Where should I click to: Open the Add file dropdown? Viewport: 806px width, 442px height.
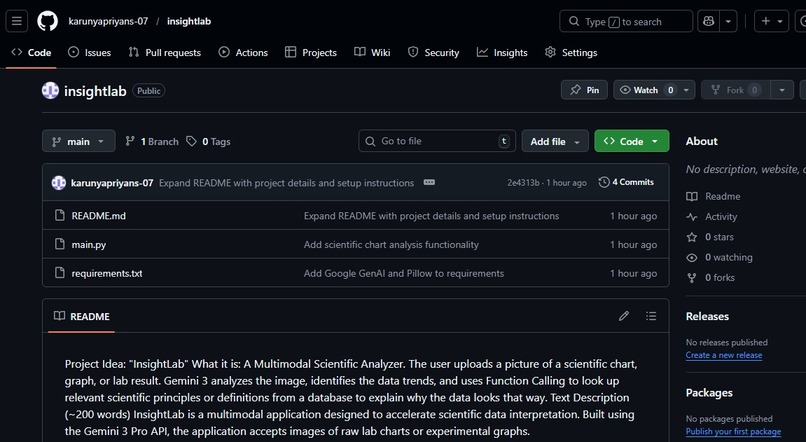pyautogui.click(x=555, y=141)
